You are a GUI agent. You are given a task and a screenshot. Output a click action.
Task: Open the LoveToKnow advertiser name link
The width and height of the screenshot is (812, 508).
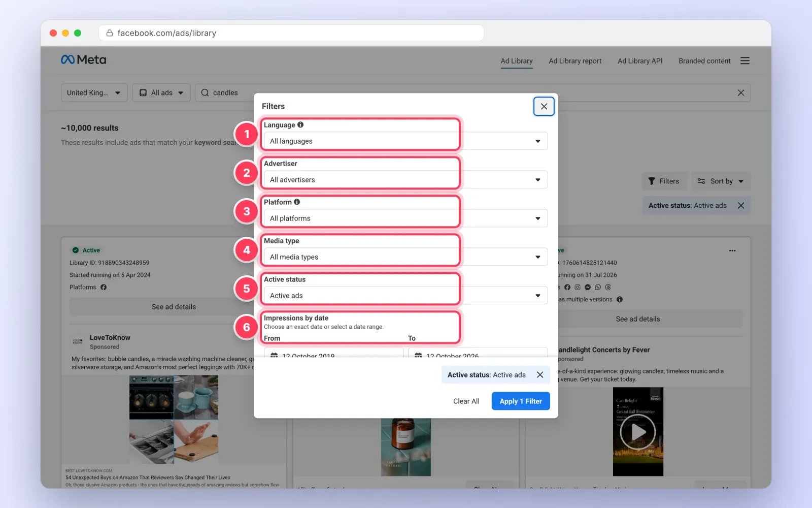click(x=110, y=338)
